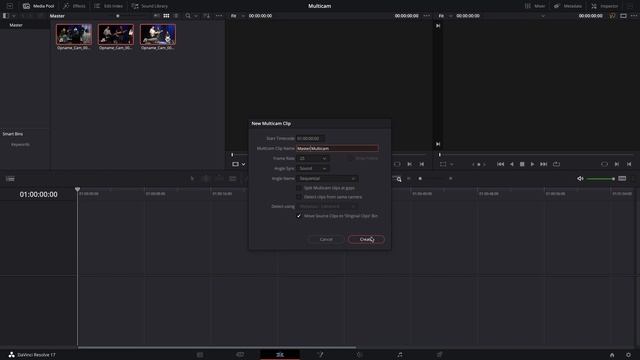Screen dimensions: 640x360
Task: Play forward in timeline viewer
Action: [x=532, y=164]
